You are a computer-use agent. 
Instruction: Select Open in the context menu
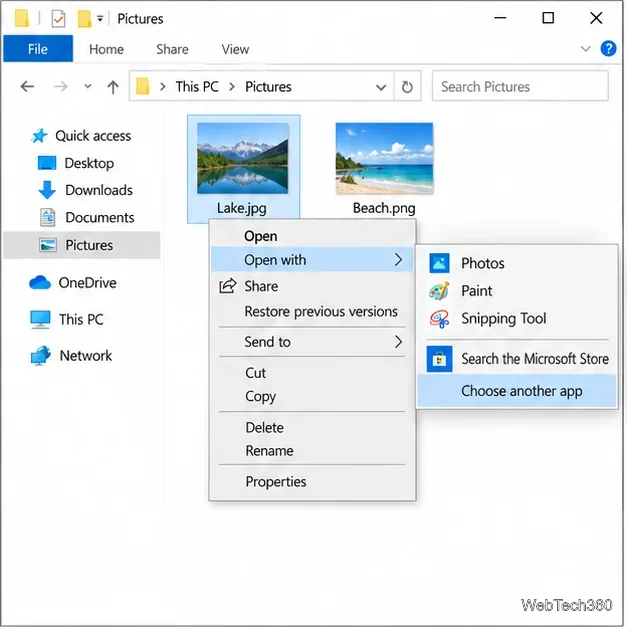coord(312,236)
